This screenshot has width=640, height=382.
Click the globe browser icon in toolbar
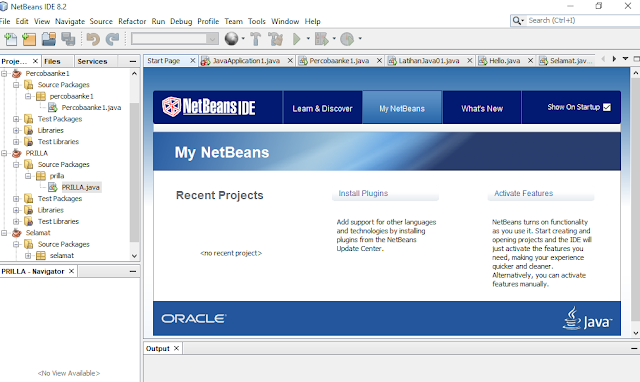231,39
